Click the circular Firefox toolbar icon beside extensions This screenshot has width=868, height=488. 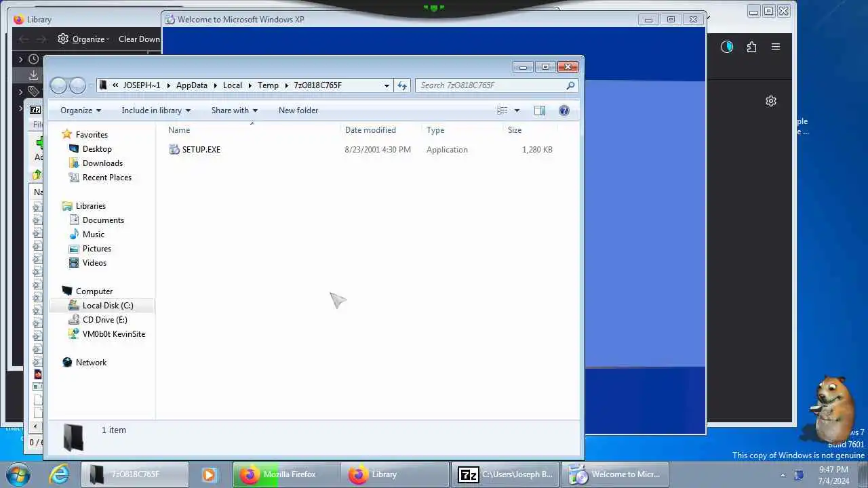click(727, 47)
